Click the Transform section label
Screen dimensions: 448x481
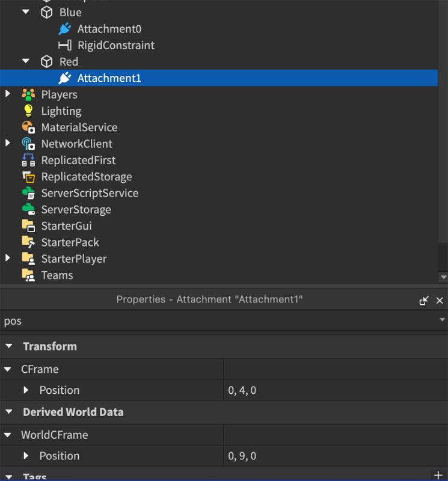click(x=50, y=346)
